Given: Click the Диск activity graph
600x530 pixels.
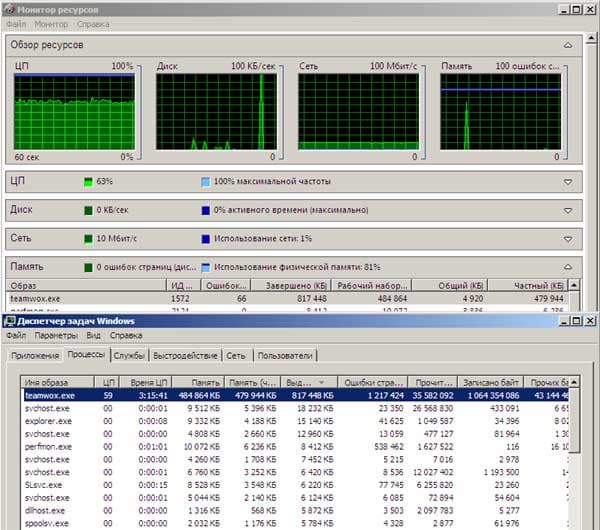Looking at the screenshot, I should [x=216, y=112].
